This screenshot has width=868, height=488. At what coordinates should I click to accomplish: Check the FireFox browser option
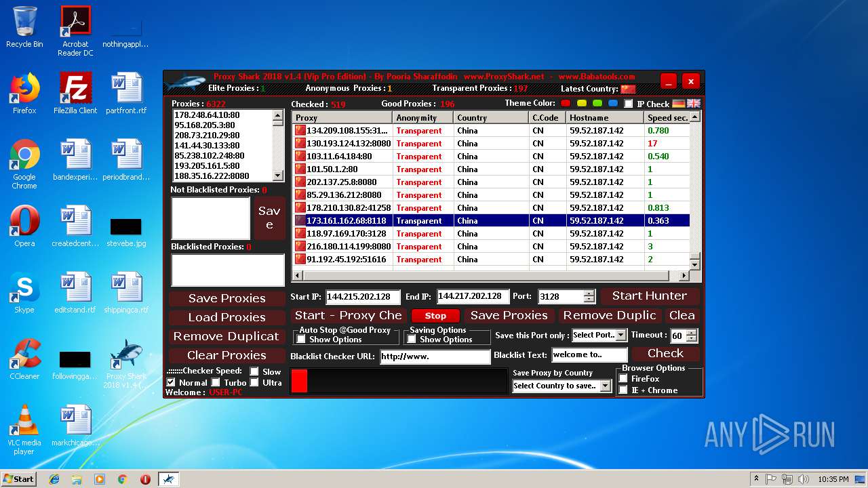coord(623,379)
